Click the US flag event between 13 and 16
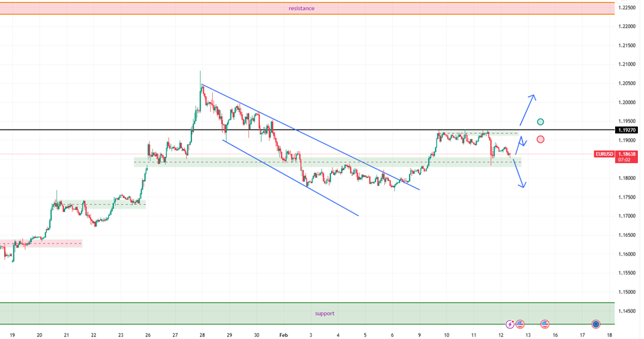Screen dimensions: 644x339 [545, 324]
